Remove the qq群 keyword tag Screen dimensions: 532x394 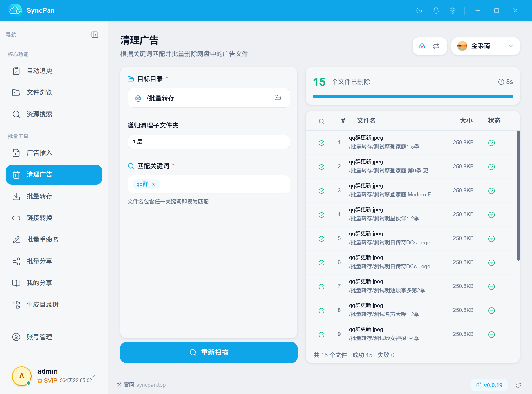click(x=153, y=184)
